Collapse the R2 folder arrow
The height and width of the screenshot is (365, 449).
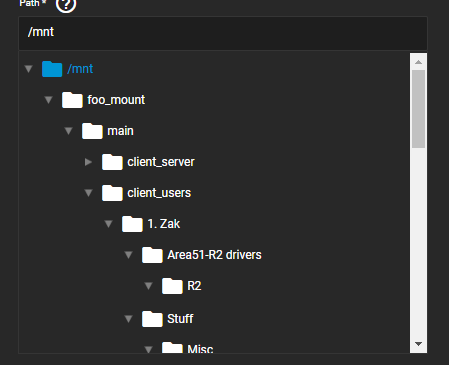(149, 286)
